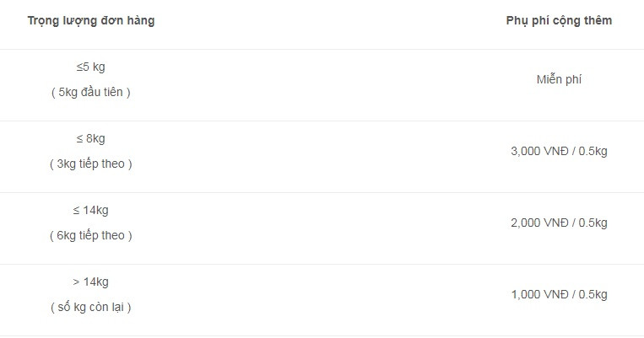Select the '( 3kg tiếp theo )' note
Screen dimensions: 644x338
tap(90, 164)
